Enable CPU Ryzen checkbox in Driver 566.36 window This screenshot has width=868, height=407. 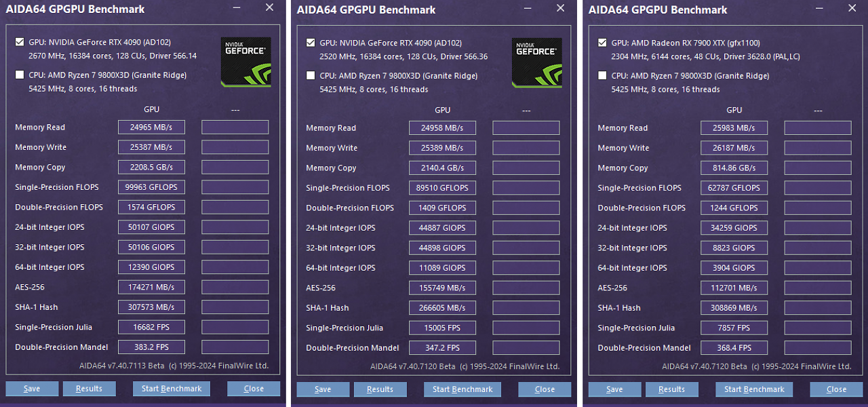click(311, 75)
